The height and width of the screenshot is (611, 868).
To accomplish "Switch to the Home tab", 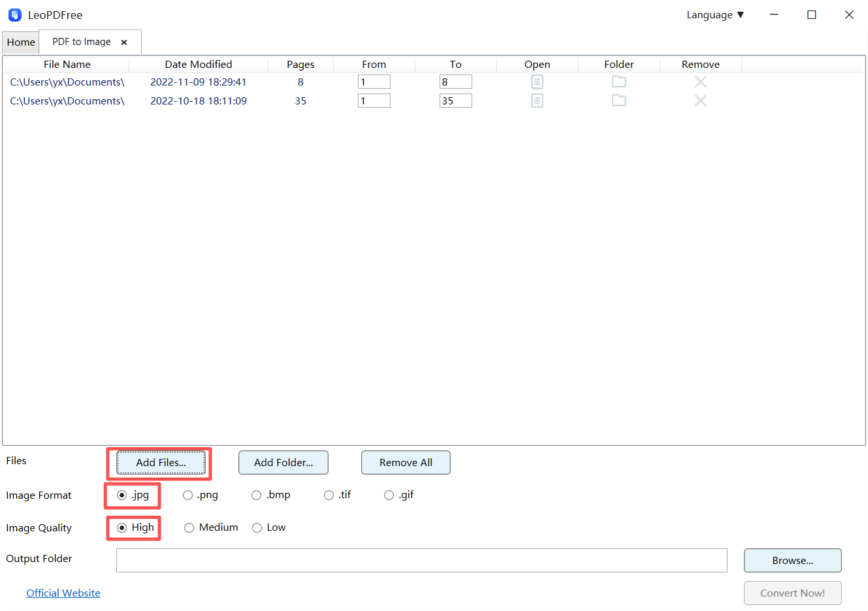I will [20, 42].
